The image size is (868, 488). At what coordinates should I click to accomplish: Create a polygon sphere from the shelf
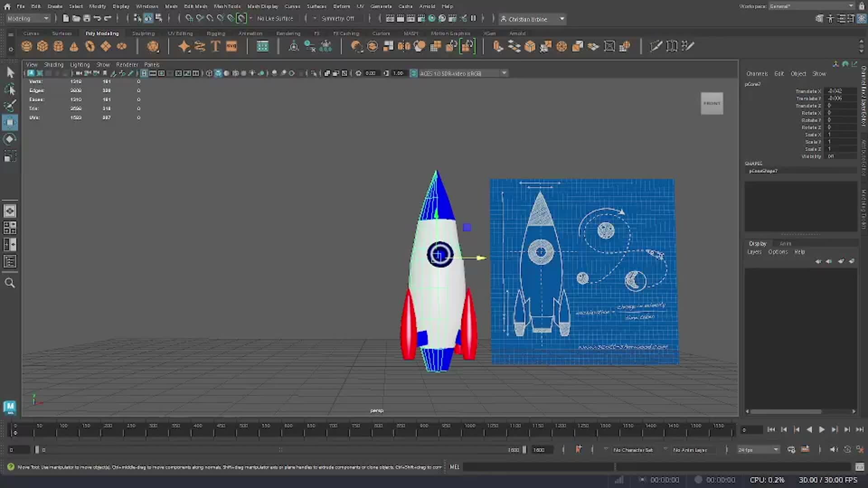coord(26,46)
